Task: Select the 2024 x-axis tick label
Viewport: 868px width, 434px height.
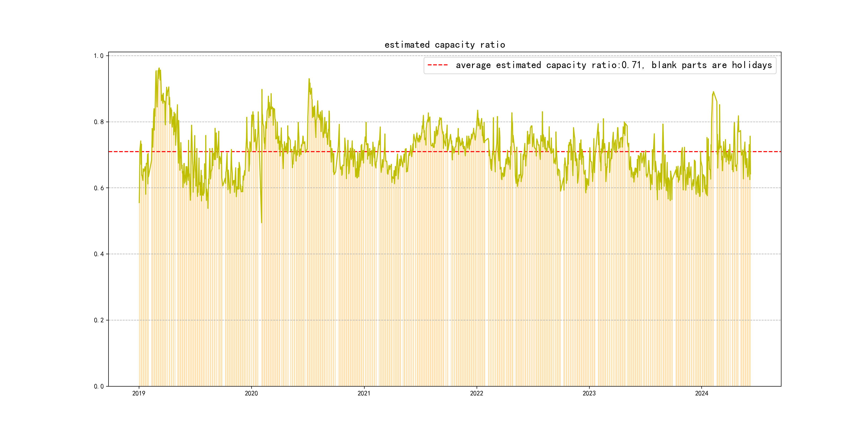Action: tap(702, 393)
